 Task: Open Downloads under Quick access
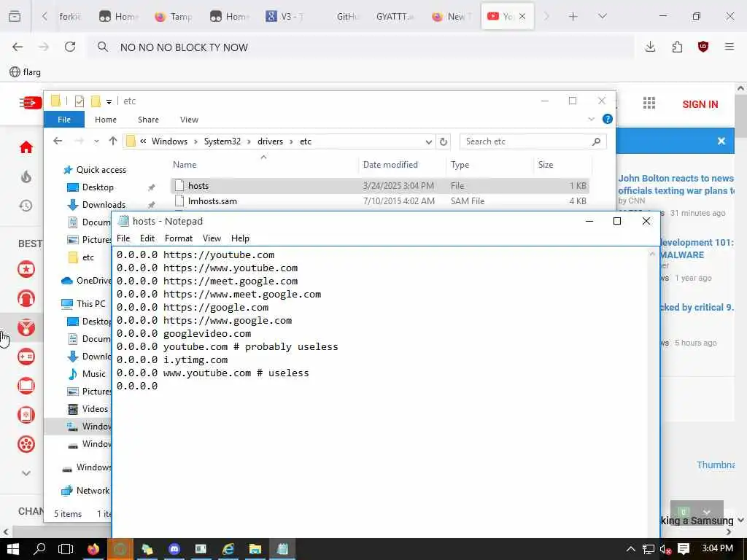[x=104, y=205]
